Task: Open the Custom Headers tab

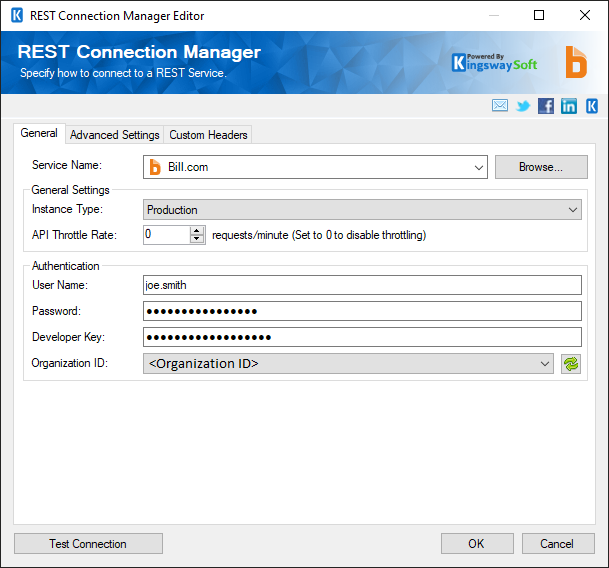Action: coord(208,135)
